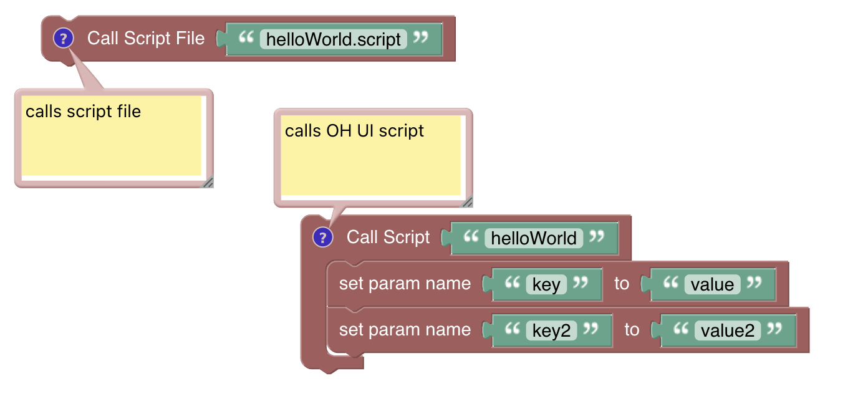Edit the 'value2' parameter value field

click(727, 330)
